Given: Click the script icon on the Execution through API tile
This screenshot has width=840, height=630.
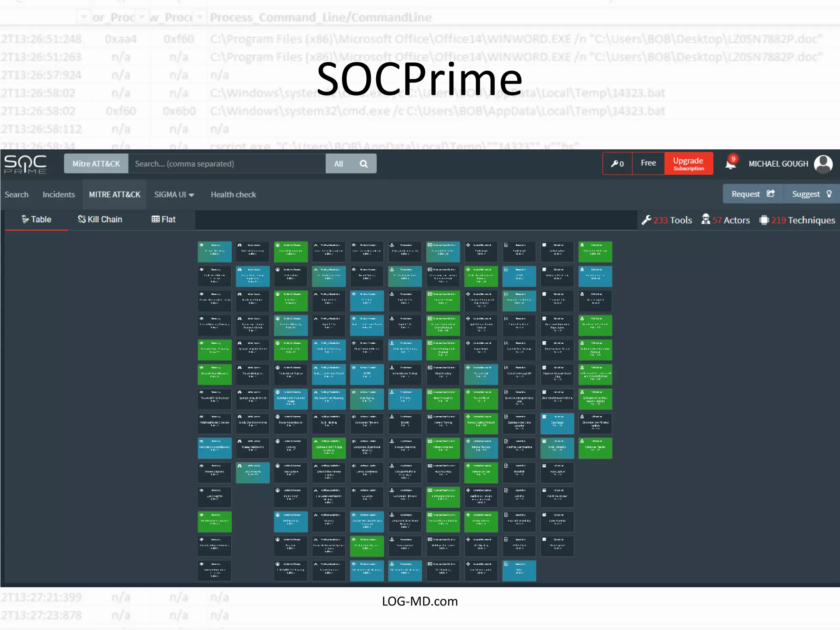Looking at the screenshot, I should (506, 367).
